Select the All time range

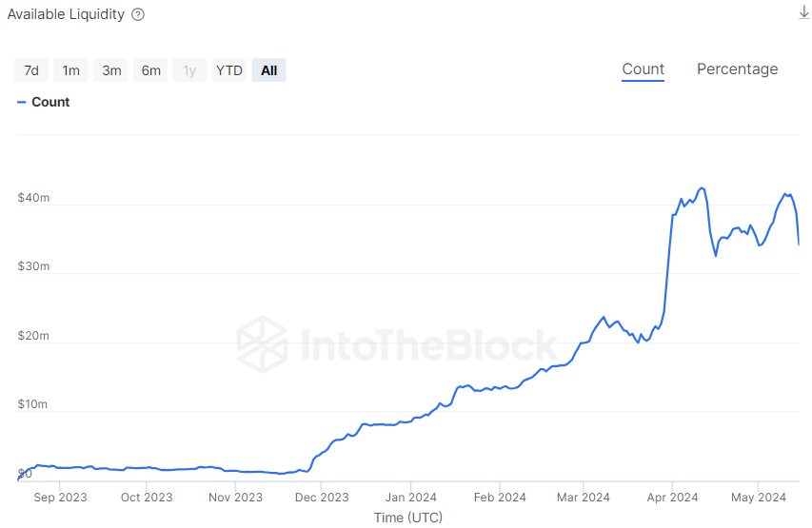[269, 70]
